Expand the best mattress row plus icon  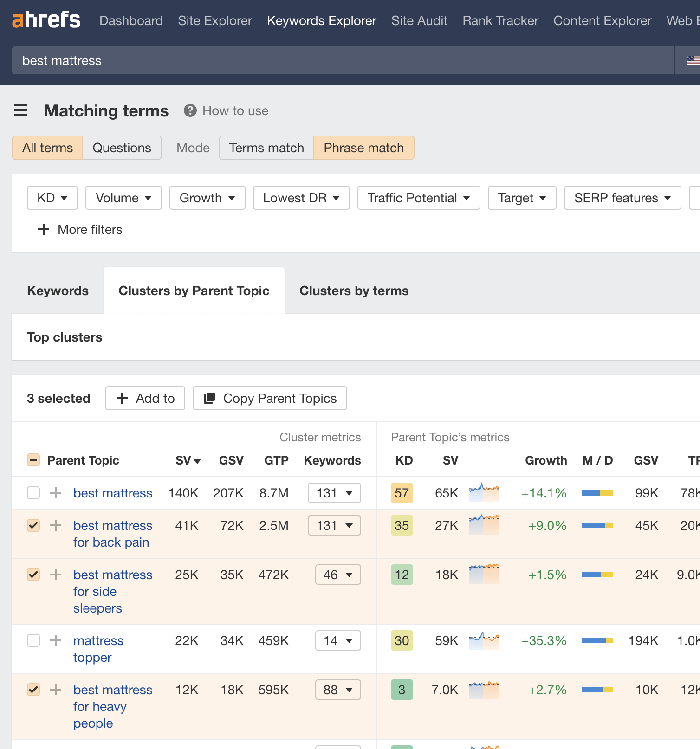tap(56, 493)
